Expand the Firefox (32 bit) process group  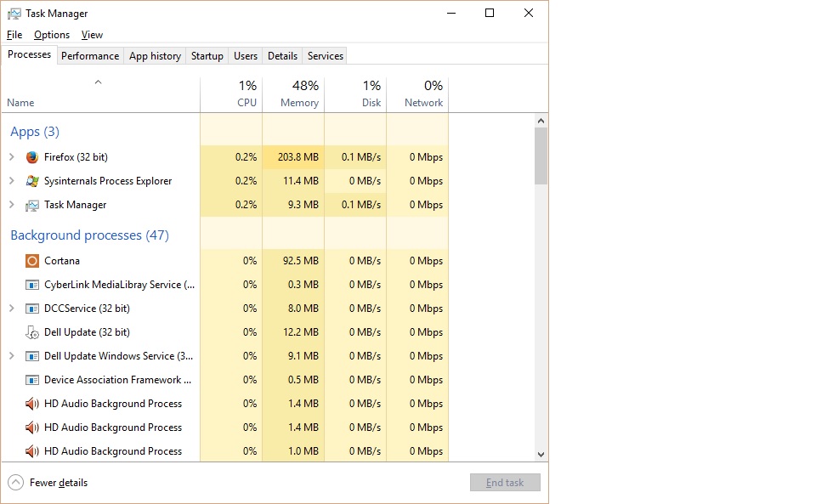(12, 157)
